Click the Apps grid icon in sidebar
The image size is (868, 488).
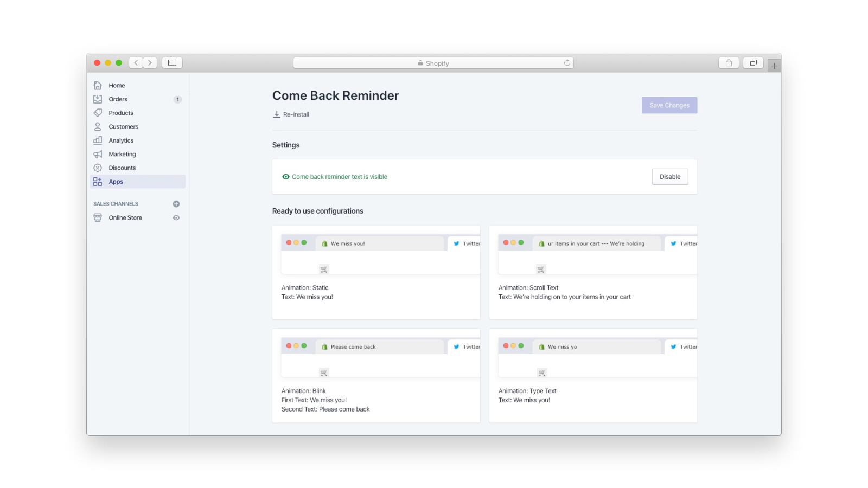point(98,182)
